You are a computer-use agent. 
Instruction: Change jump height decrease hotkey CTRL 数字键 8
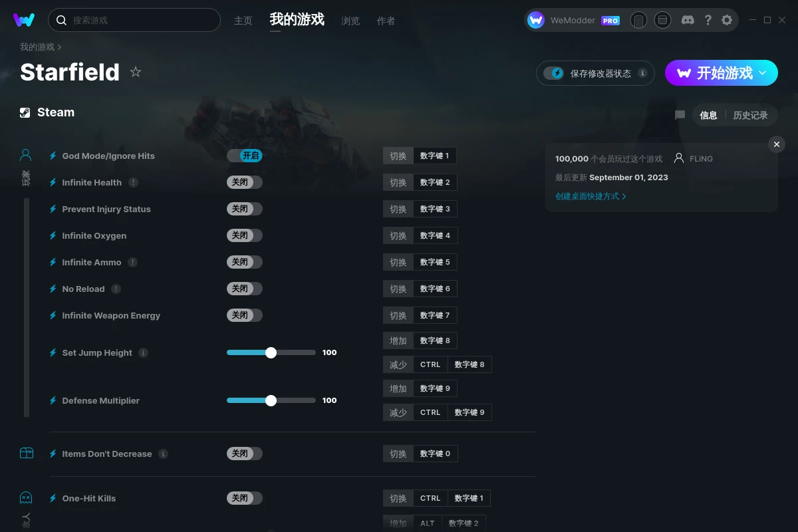(x=452, y=364)
